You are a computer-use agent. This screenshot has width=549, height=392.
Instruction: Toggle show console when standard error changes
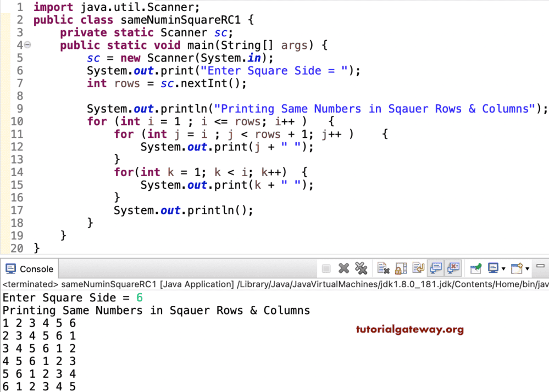click(x=453, y=268)
